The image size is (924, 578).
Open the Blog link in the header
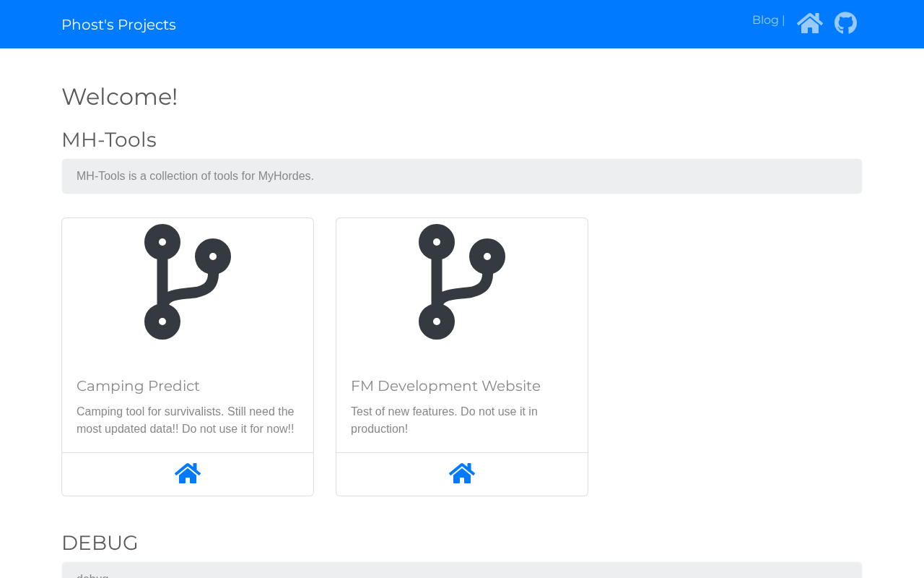point(765,20)
